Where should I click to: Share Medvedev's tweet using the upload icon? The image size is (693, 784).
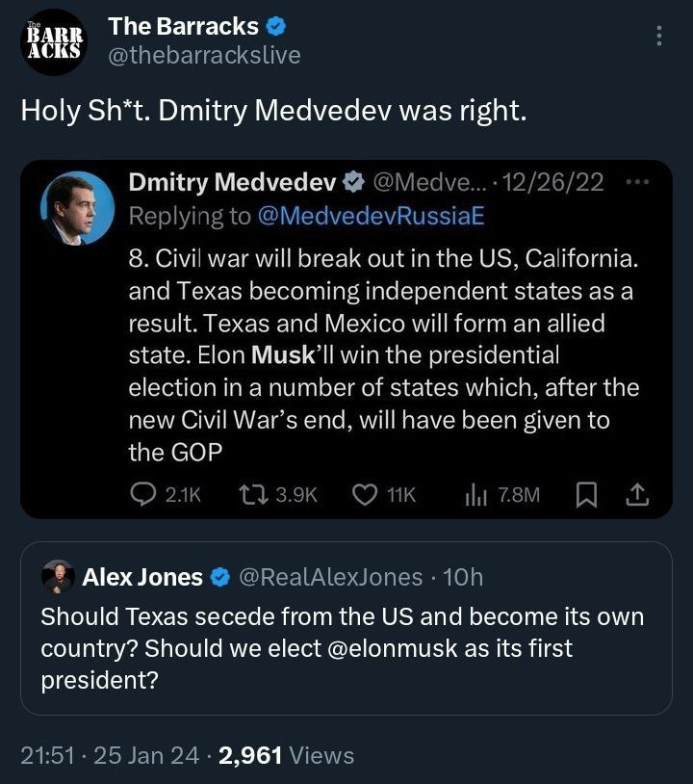pyautogui.click(x=637, y=494)
